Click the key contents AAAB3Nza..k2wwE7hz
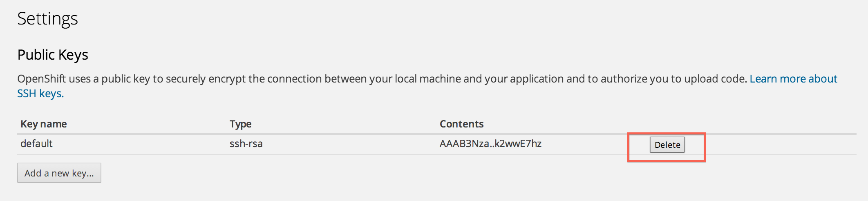 [490, 144]
